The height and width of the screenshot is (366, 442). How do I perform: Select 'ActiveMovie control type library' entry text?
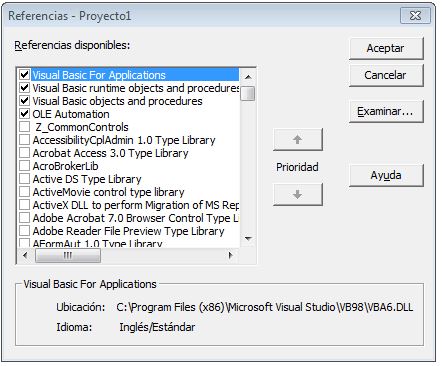tap(108, 192)
